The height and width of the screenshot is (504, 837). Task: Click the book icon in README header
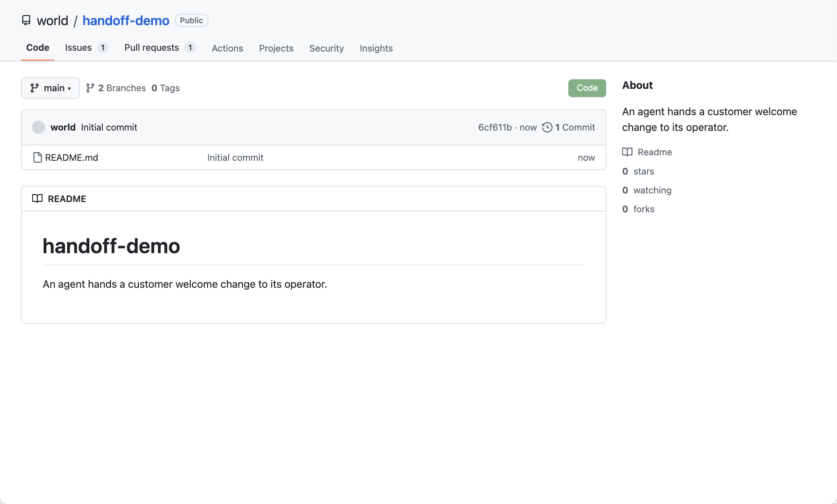tap(37, 199)
